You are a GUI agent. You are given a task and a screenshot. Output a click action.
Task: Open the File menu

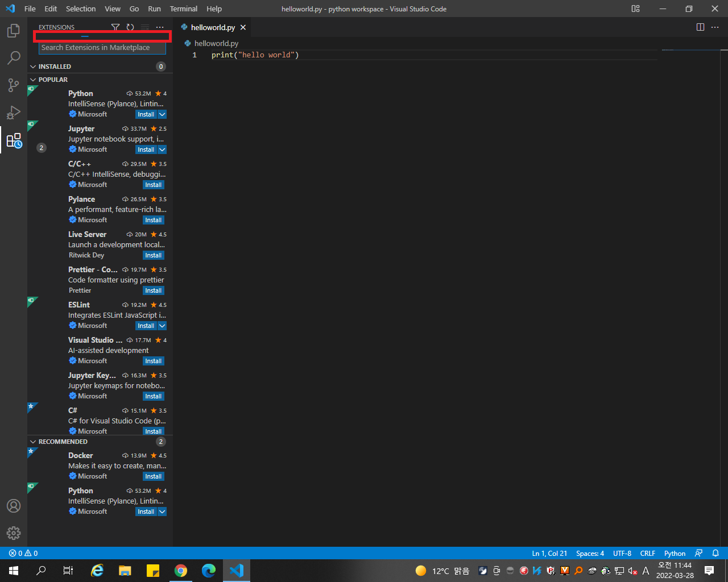30,9
